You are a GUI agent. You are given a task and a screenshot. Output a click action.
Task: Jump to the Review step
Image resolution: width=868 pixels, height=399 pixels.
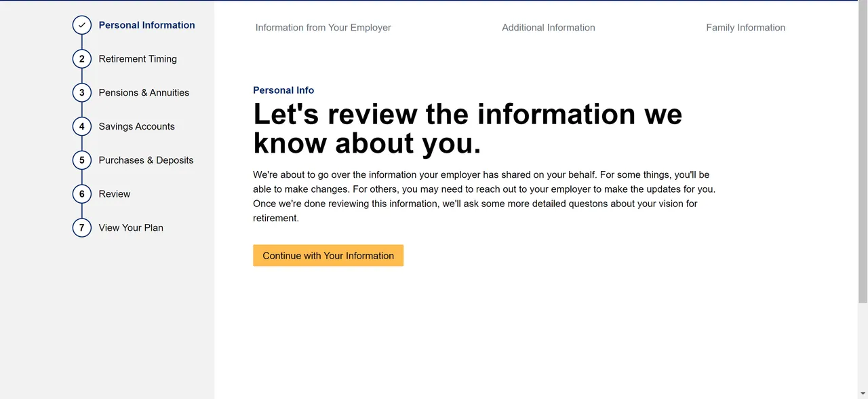pyautogui.click(x=115, y=193)
